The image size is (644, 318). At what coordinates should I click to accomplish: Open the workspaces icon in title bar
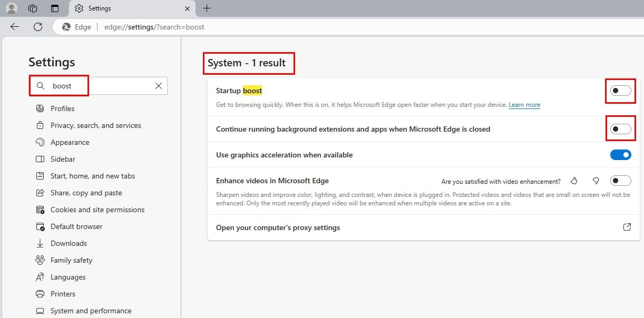33,8
